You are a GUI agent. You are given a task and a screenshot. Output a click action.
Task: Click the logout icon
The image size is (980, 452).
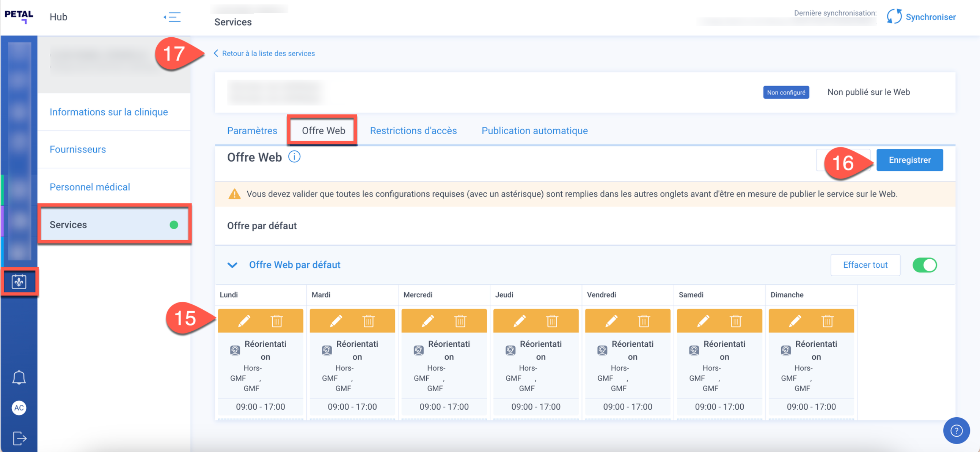pyautogui.click(x=19, y=438)
